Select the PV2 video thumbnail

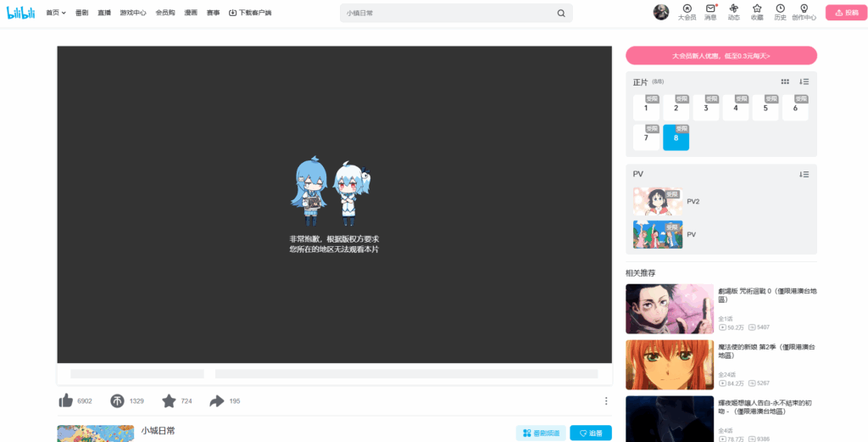pyautogui.click(x=658, y=202)
